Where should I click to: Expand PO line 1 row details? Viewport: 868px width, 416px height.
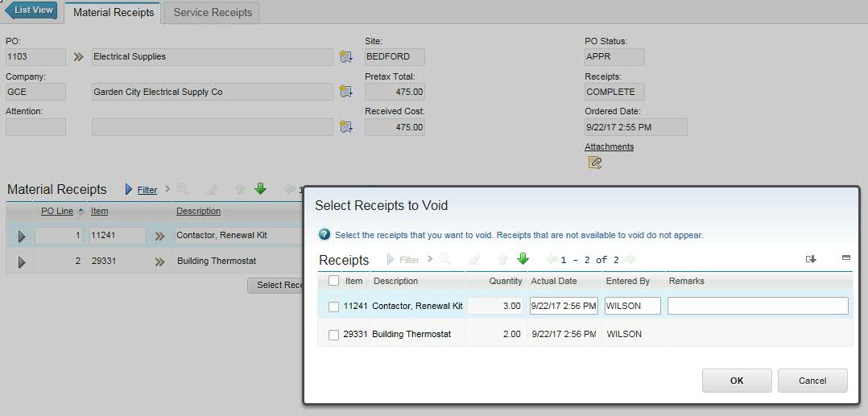[21, 237]
